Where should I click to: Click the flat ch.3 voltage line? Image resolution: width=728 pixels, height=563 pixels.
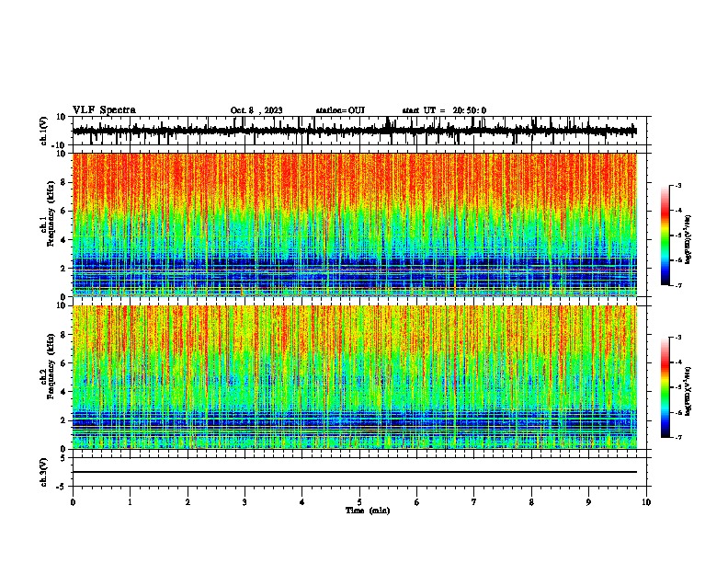[354, 472]
